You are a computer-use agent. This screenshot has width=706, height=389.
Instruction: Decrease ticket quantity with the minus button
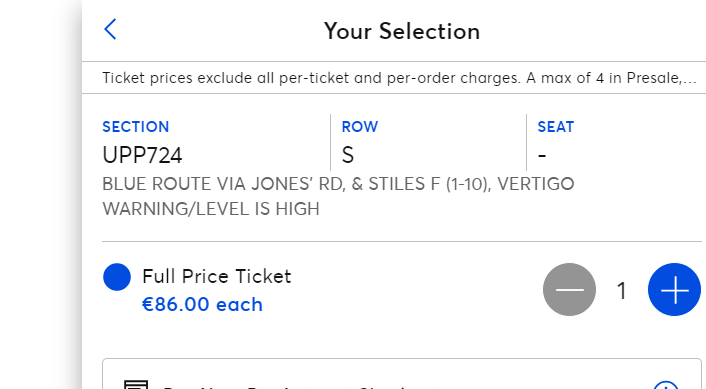point(569,289)
